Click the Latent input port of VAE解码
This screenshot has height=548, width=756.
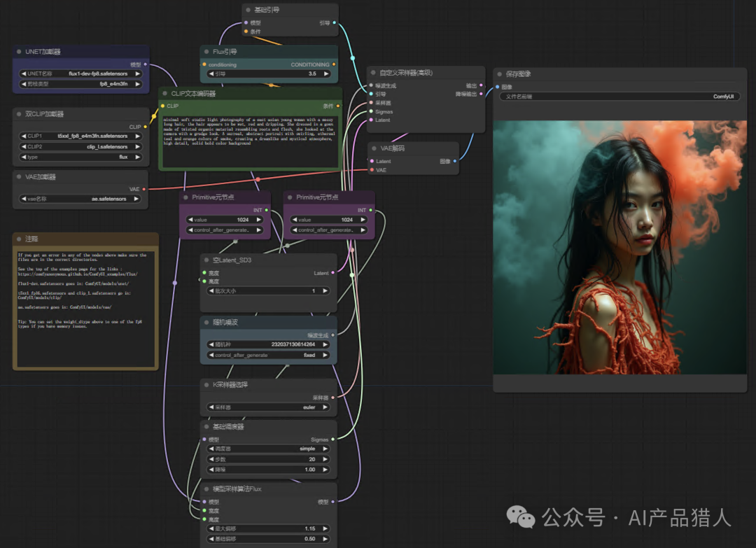coord(372,161)
